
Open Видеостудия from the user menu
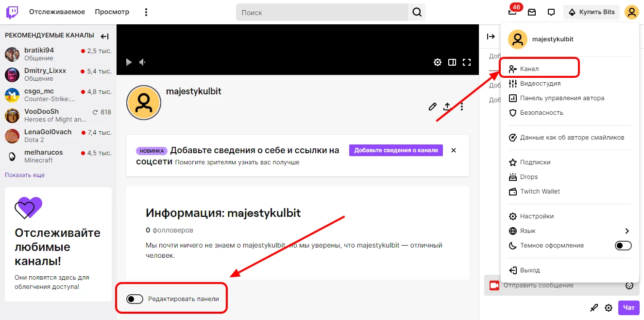click(x=570, y=84)
